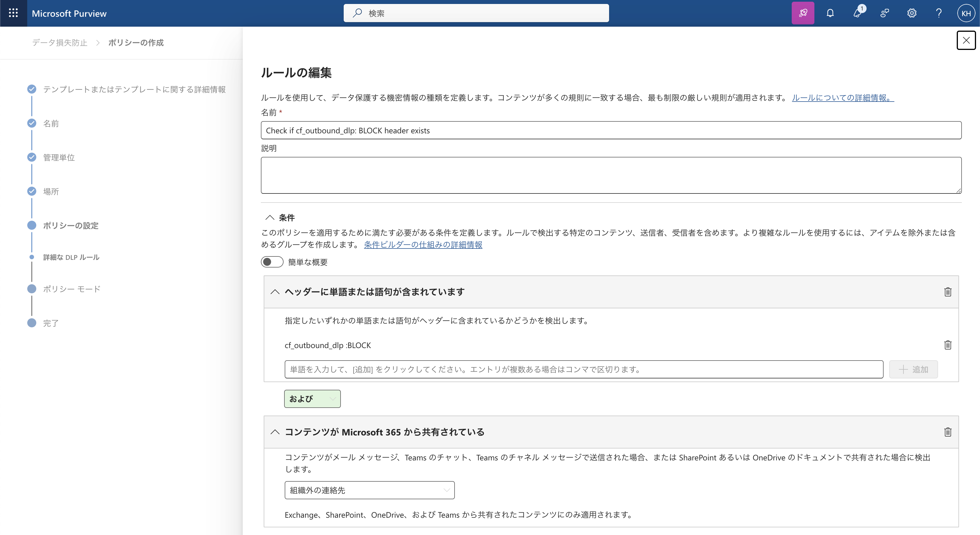Delete the header contains words condition
This screenshot has height=535, width=980.
[x=948, y=292]
